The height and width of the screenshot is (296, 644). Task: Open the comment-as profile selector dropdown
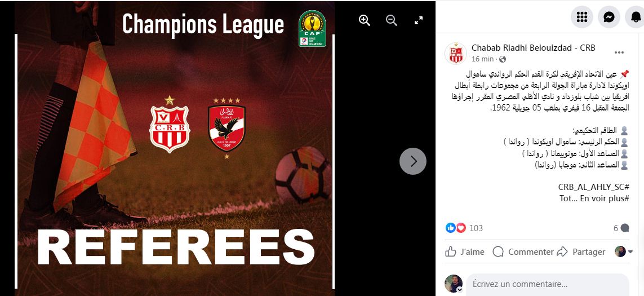(624, 251)
